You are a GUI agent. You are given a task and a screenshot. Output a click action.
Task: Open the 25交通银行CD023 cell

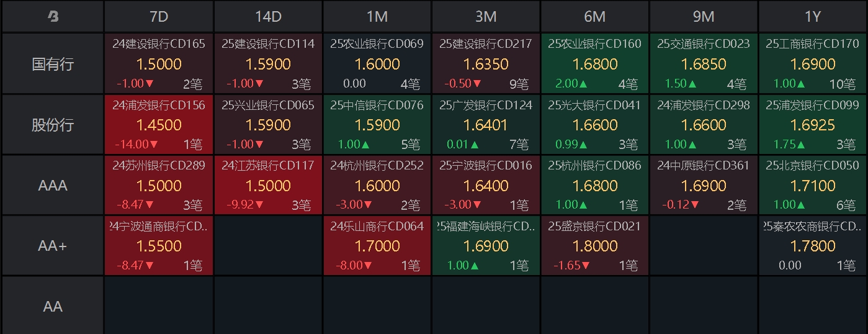tap(704, 63)
